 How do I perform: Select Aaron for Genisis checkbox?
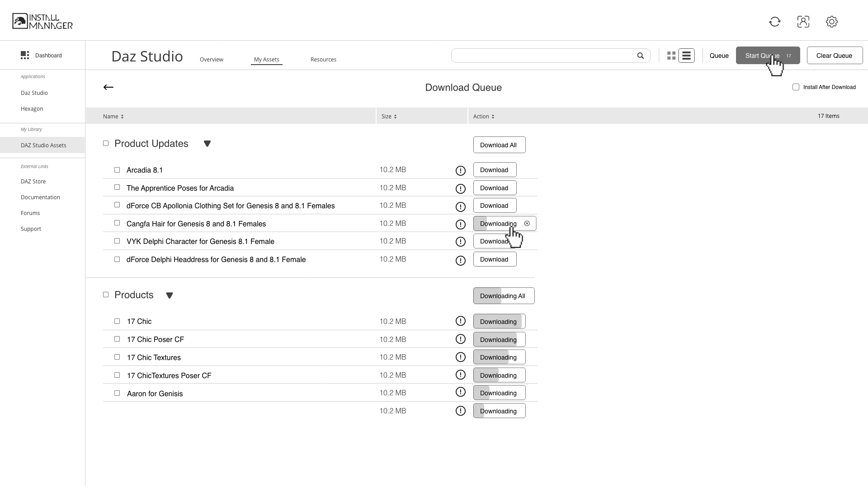(117, 393)
